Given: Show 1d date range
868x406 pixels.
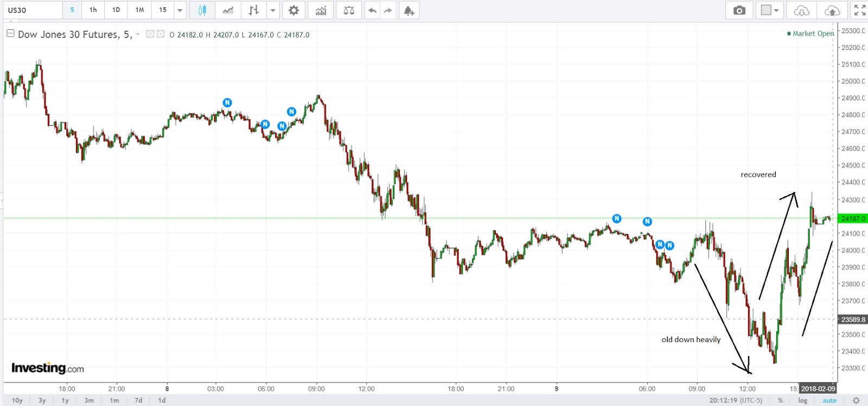Looking at the screenshot, I should [162, 401].
